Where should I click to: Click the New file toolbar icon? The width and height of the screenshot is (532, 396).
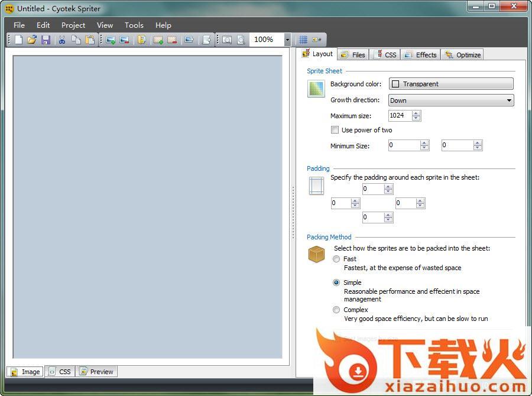coord(19,40)
